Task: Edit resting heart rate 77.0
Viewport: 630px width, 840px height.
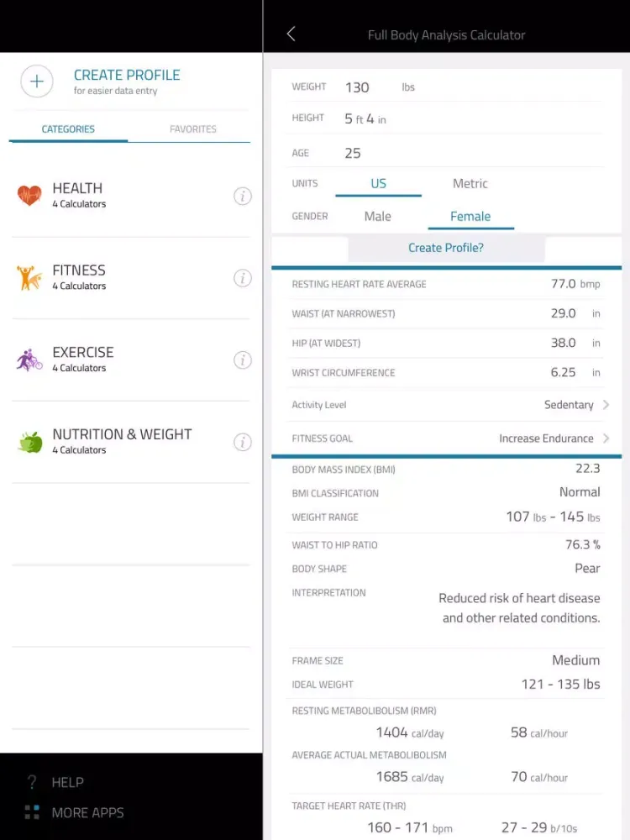Action: coord(563,283)
